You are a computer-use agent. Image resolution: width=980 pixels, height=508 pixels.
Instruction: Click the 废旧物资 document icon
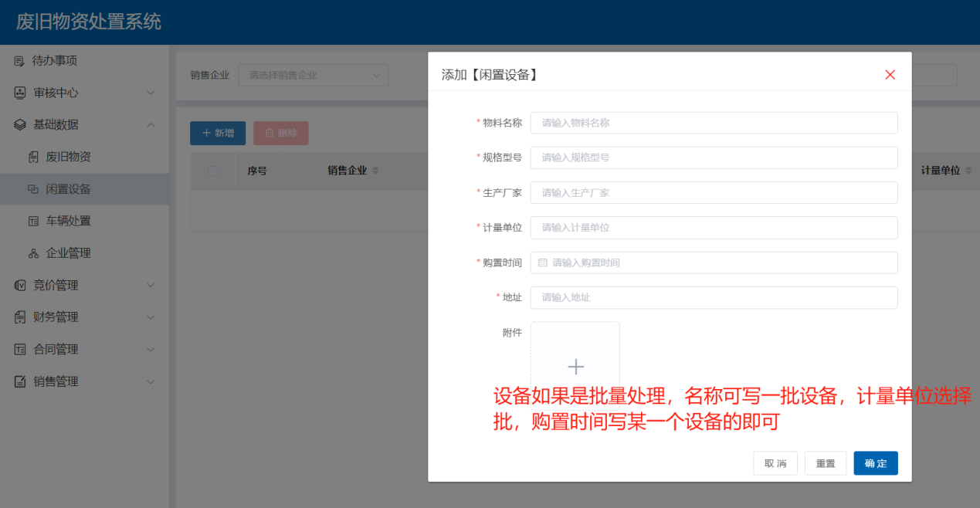point(33,157)
